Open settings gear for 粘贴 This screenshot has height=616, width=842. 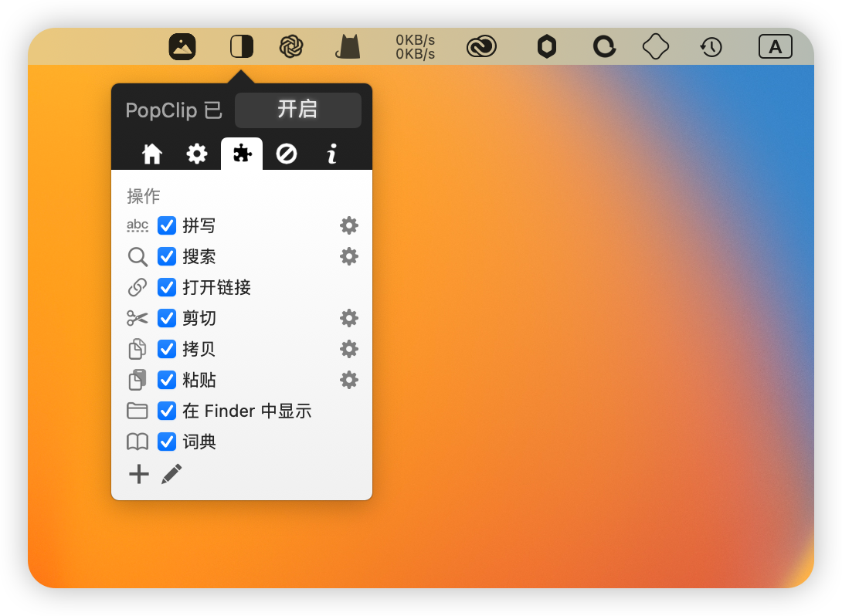coord(349,380)
